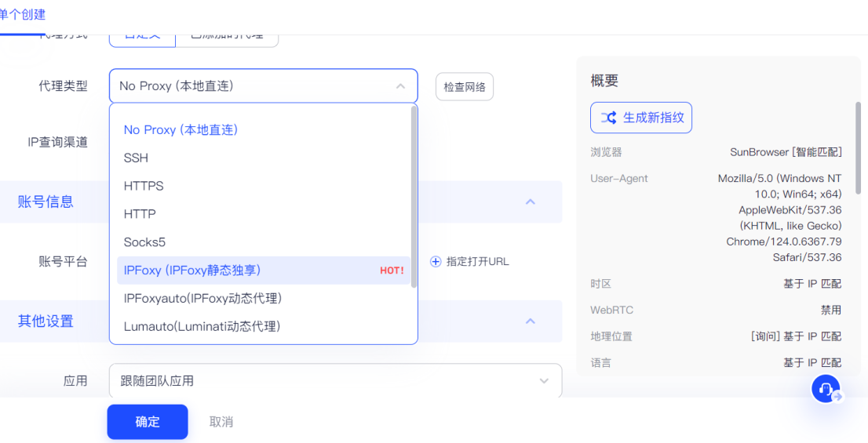868x443 pixels.
Task: Choose HTTP proxy type
Action: tap(264, 214)
